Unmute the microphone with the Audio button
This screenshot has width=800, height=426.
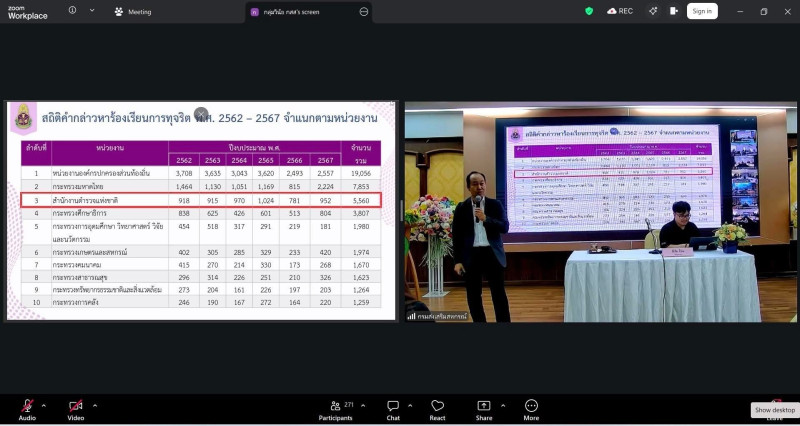click(x=27, y=407)
